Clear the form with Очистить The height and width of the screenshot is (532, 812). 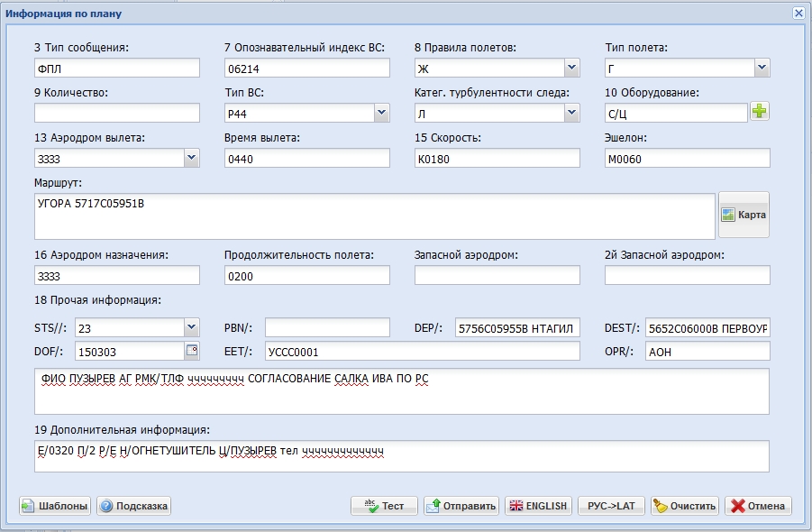(x=684, y=506)
